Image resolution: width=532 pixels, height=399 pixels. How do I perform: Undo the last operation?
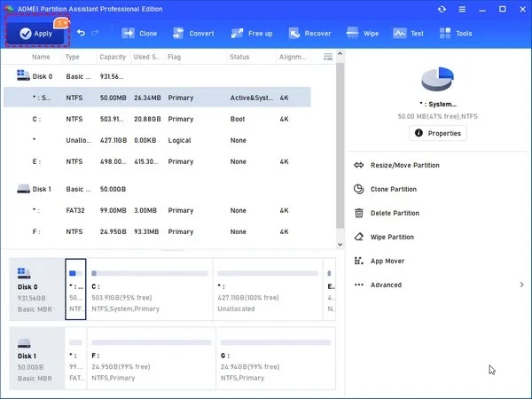tap(81, 33)
